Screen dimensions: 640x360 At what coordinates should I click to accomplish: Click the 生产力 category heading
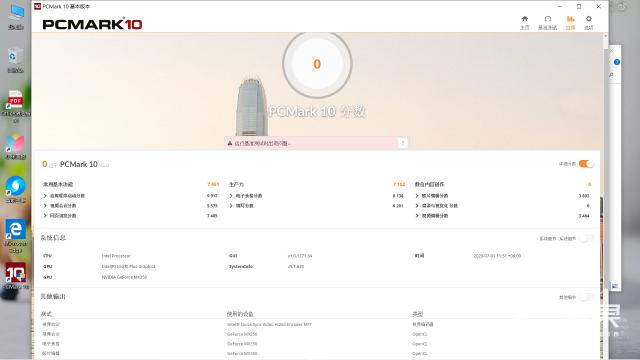(236, 184)
